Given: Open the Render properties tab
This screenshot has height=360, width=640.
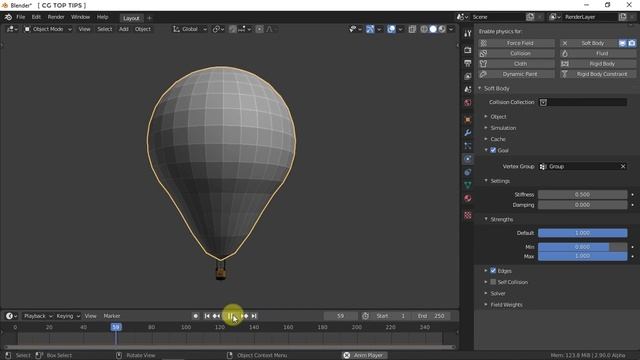Looking at the screenshot, I should click(468, 50).
